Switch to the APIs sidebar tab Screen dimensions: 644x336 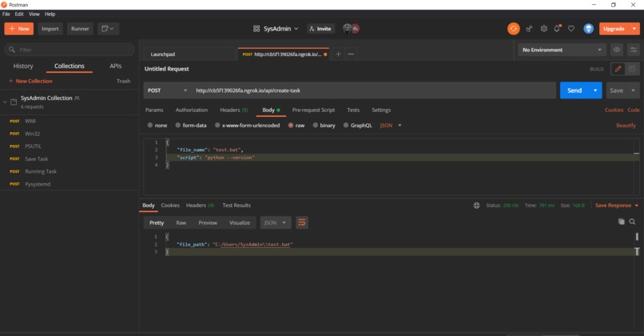click(x=115, y=66)
